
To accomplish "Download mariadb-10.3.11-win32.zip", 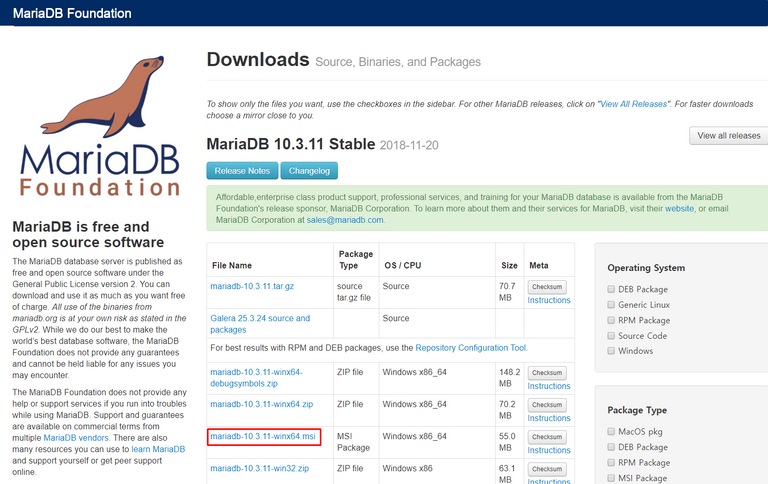I will tap(260, 468).
